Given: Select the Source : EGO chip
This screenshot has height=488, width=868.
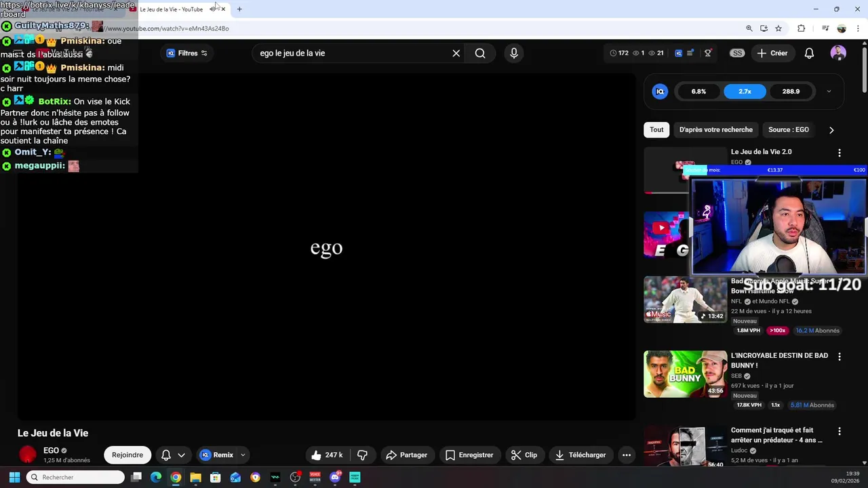Looking at the screenshot, I should point(789,129).
